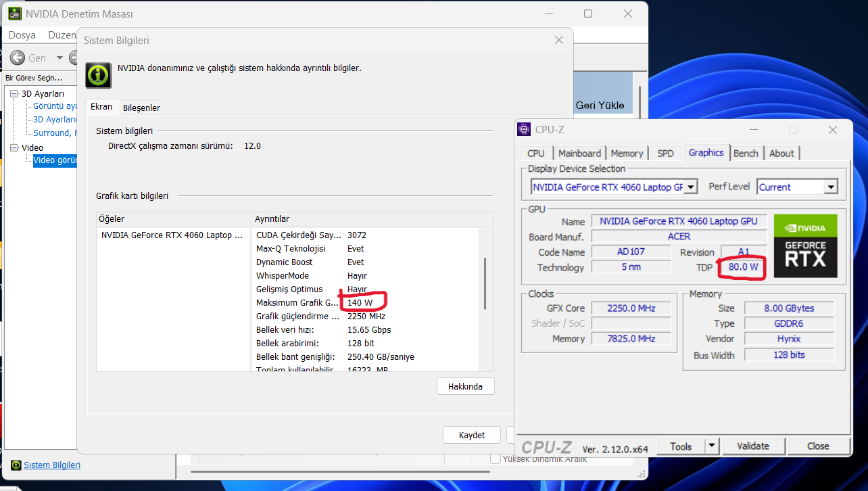Click the Validate button
Viewport: 868px width, 491px height.
coord(753,446)
